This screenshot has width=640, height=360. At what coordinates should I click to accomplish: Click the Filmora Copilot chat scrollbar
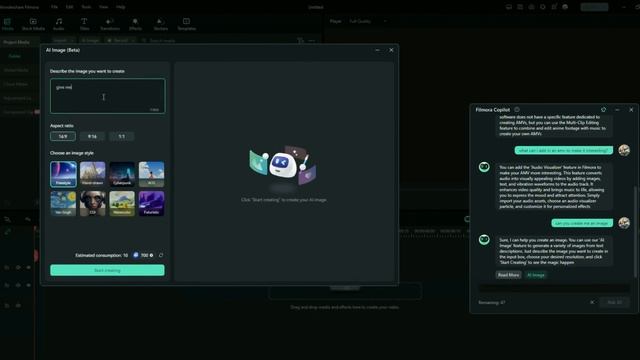[x=636, y=233]
